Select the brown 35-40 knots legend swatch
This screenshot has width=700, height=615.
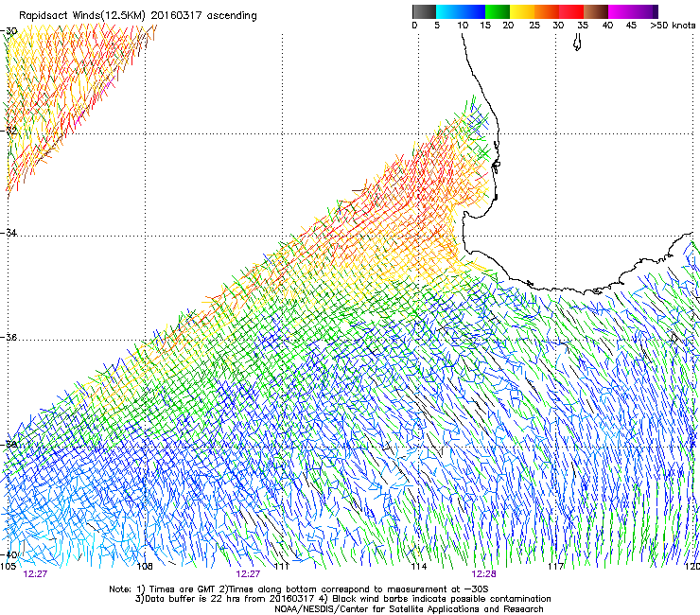[x=596, y=11]
